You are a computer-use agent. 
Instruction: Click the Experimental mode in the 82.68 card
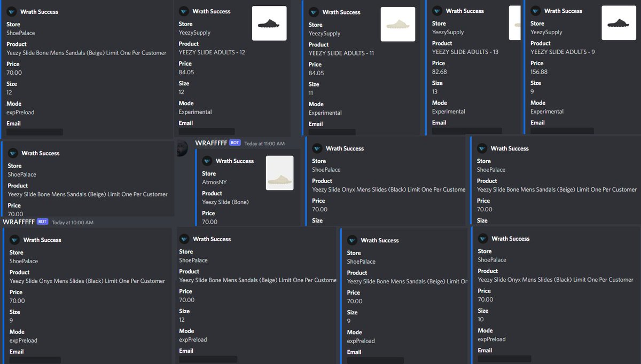449,112
